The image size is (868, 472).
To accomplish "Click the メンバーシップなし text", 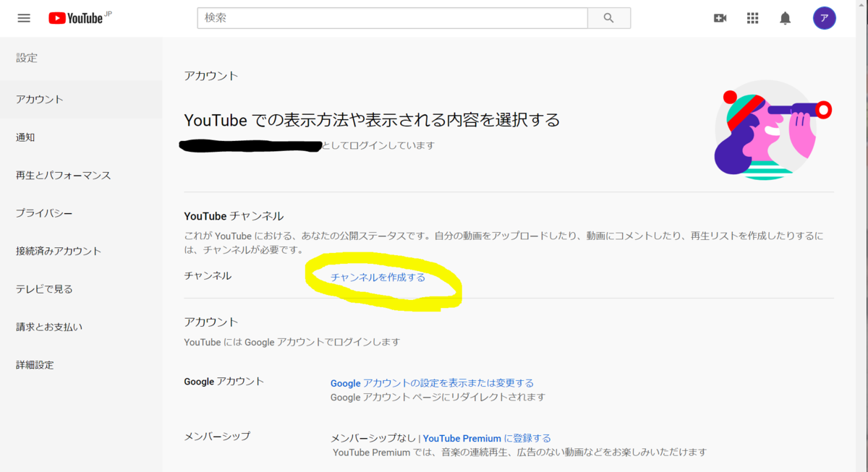I will (373, 438).
